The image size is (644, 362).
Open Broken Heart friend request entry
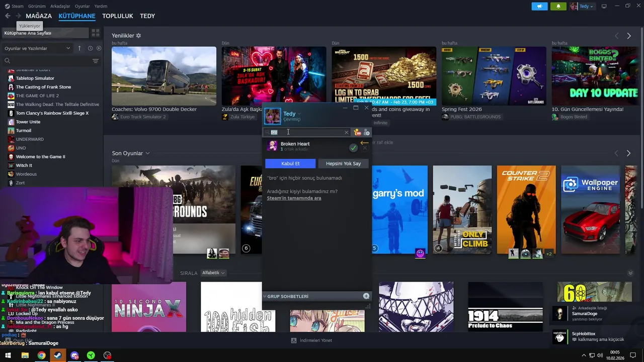pos(307,146)
